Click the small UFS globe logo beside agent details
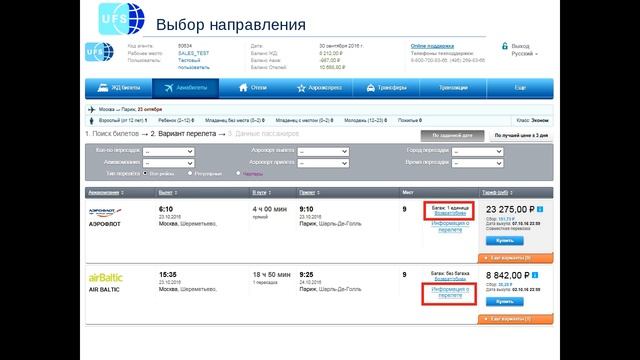Image resolution: width=640 pixels, height=360 pixels. (x=99, y=52)
